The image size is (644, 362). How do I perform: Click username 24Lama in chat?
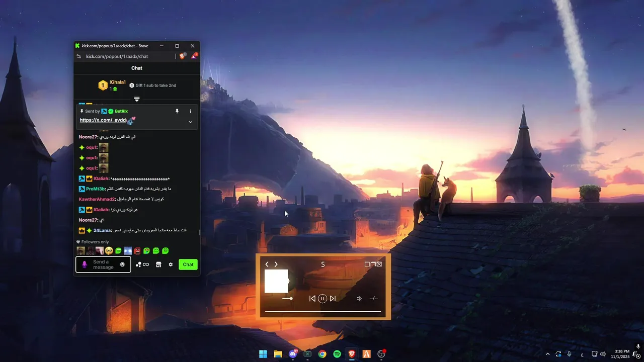tap(102, 230)
